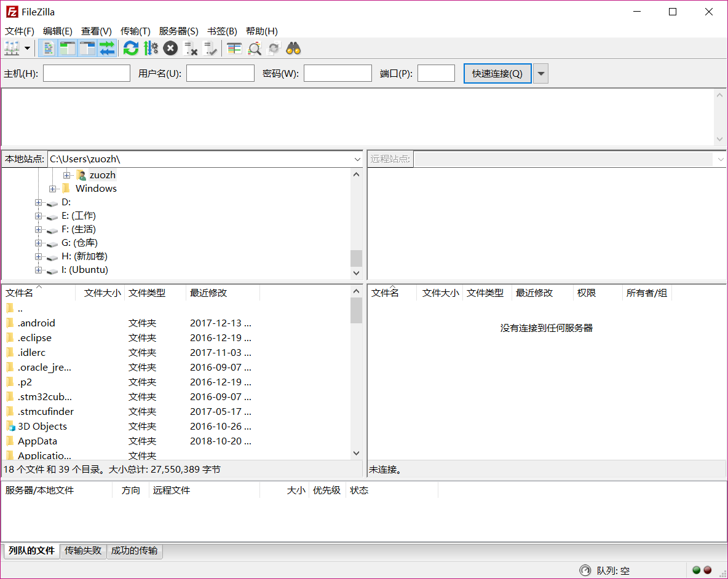Select the .idlerc folder icon
This screenshot has width=728, height=579.
tap(10, 353)
